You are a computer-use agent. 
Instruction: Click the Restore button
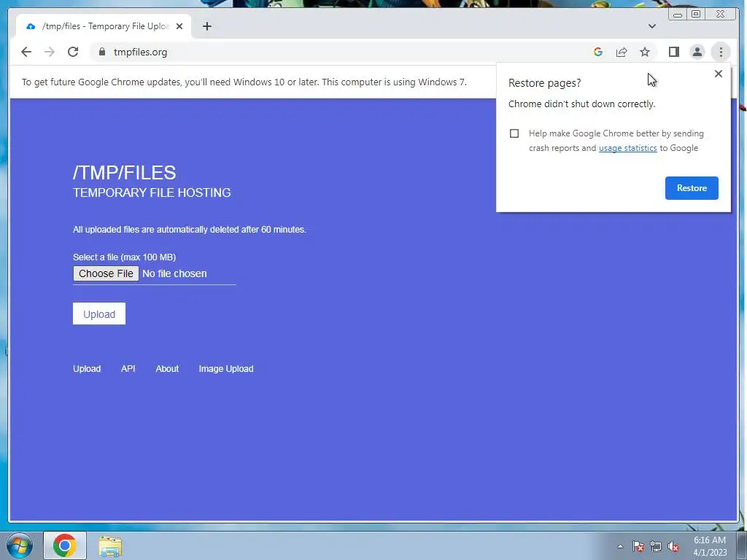pyautogui.click(x=692, y=187)
